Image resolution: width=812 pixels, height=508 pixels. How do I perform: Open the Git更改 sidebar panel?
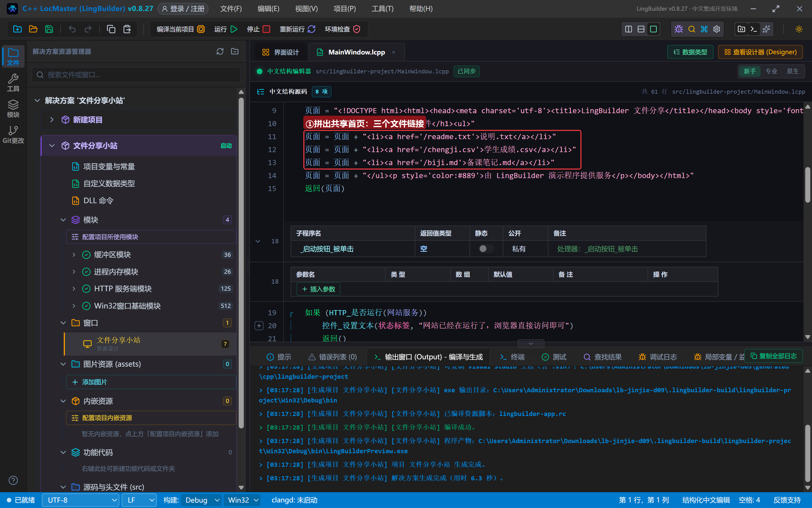point(13,135)
